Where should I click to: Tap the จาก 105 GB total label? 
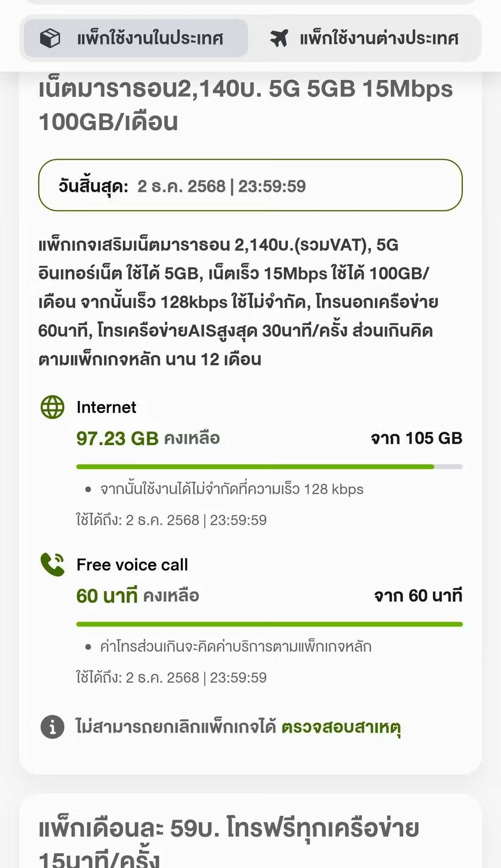417,438
